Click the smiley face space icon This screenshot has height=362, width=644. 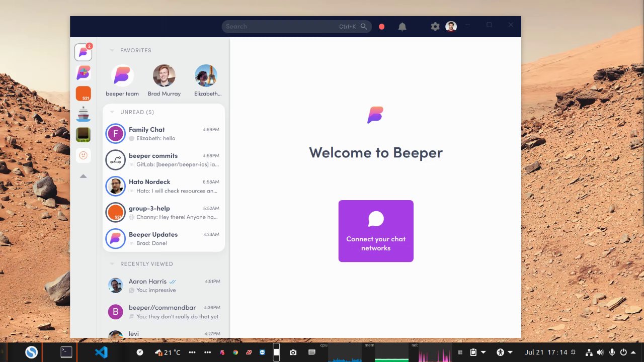point(84,155)
